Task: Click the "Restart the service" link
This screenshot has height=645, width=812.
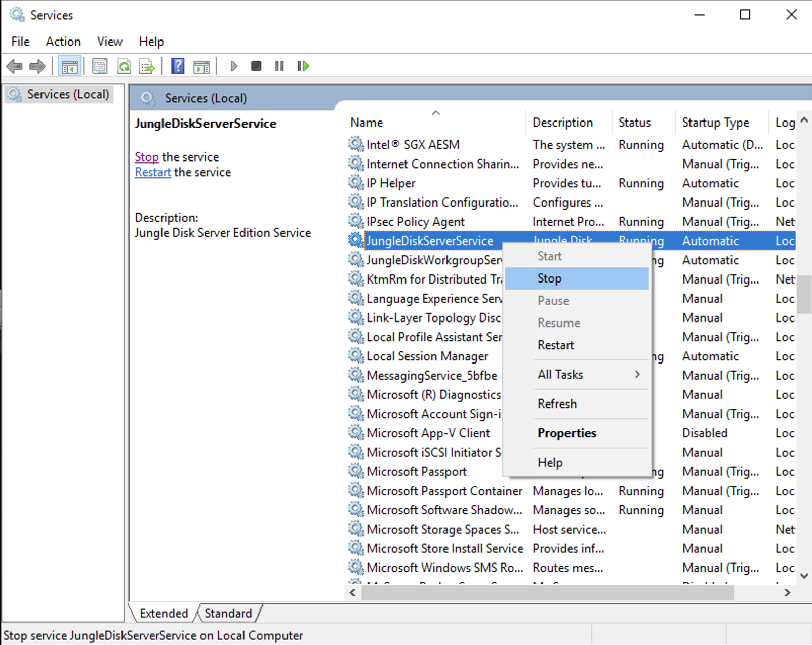Action: [152, 172]
